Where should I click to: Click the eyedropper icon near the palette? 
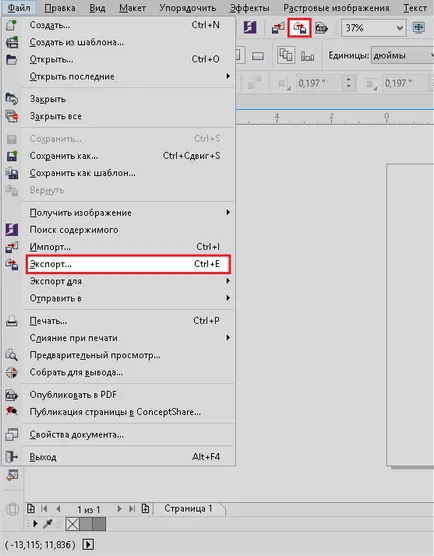click(48, 524)
